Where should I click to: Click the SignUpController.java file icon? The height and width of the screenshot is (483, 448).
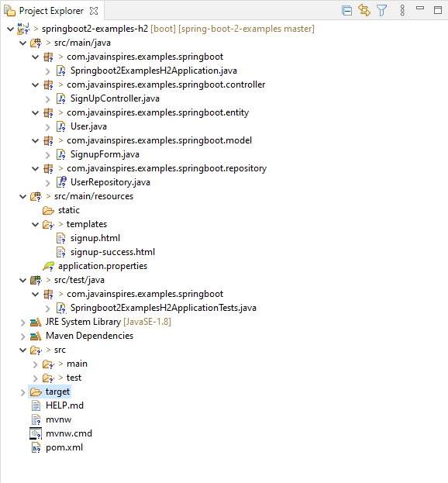(x=61, y=99)
